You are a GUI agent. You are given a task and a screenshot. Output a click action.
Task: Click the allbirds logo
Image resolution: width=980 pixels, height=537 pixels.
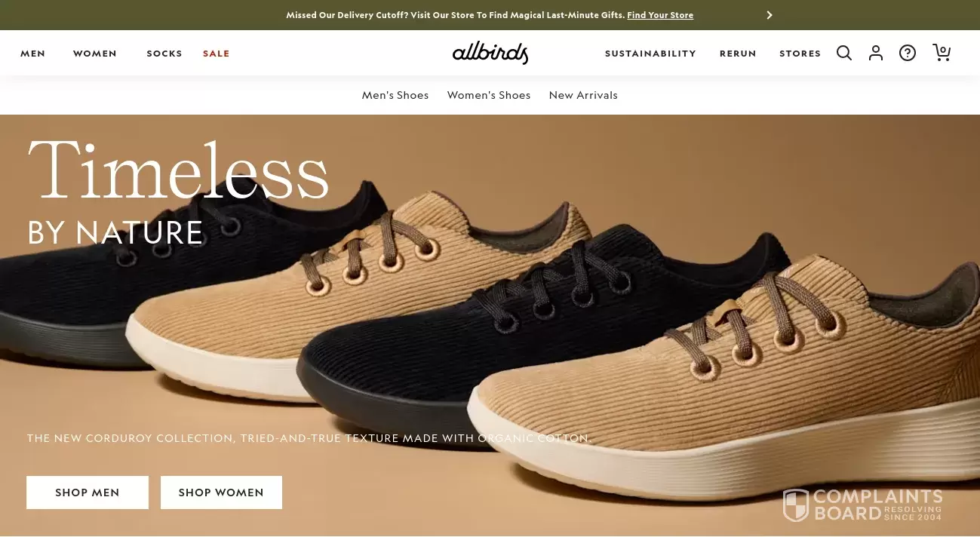point(490,53)
